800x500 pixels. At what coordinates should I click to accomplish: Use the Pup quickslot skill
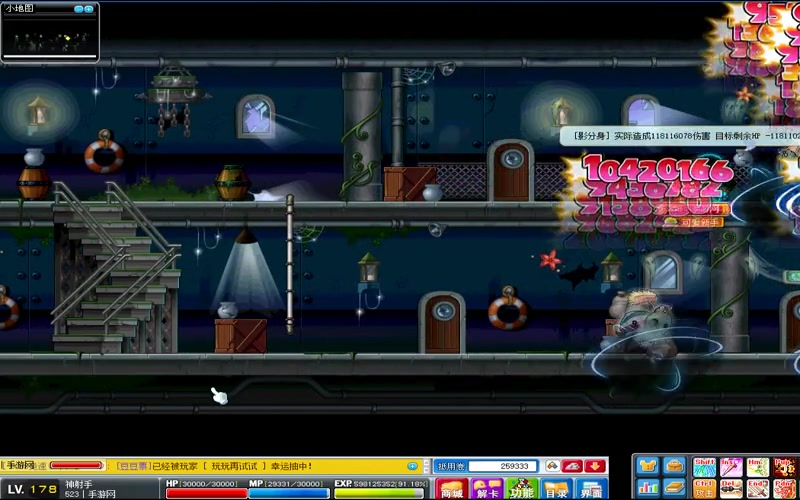pyautogui.click(x=785, y=467)
